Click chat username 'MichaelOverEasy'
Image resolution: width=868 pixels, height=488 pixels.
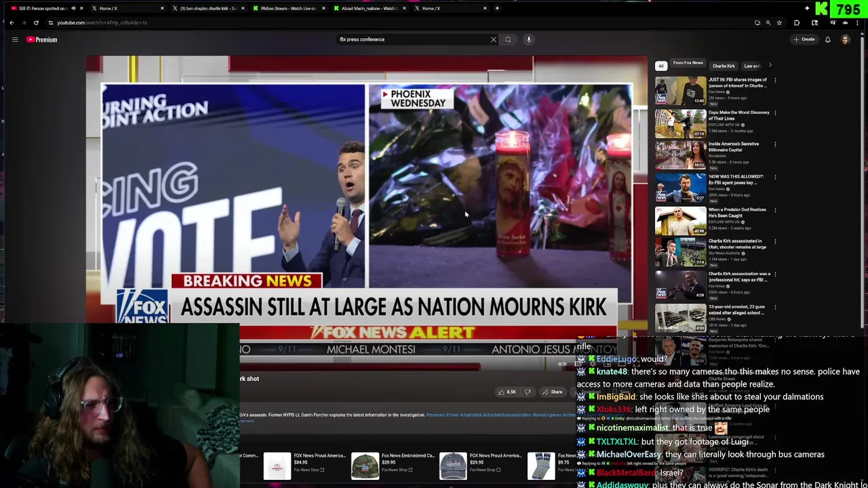click(628, 454)
